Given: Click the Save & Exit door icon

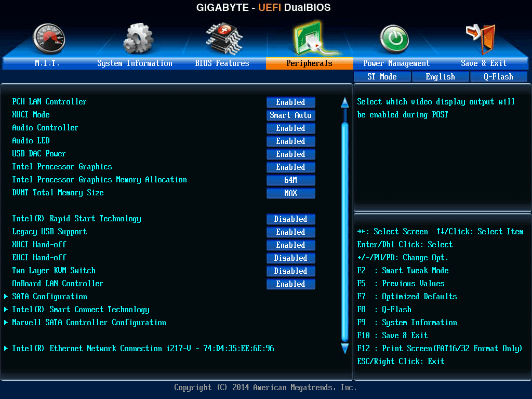Looking at the screenshot, I should (x=481, y=39).
